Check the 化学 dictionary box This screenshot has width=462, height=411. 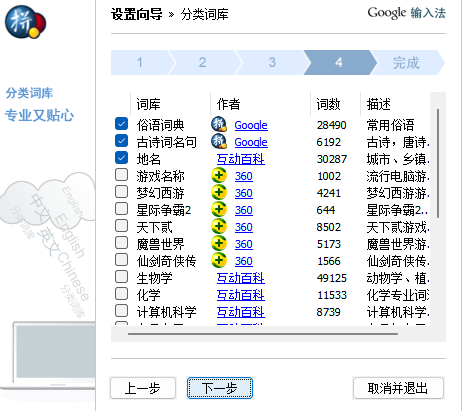pos(121,294)
